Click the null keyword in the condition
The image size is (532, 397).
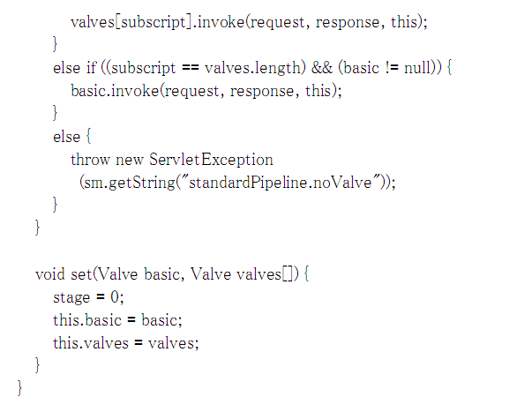tap(416, 68)
